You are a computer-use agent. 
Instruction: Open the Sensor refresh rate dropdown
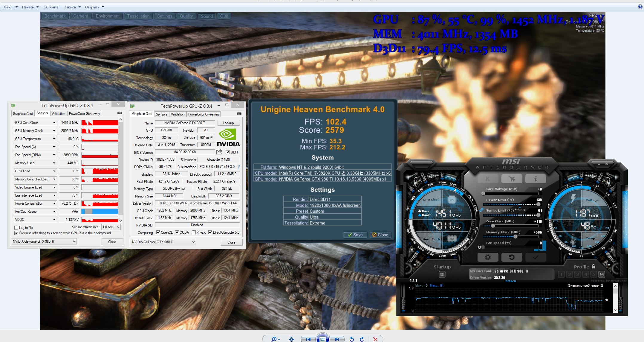click(x=111, y=227)
